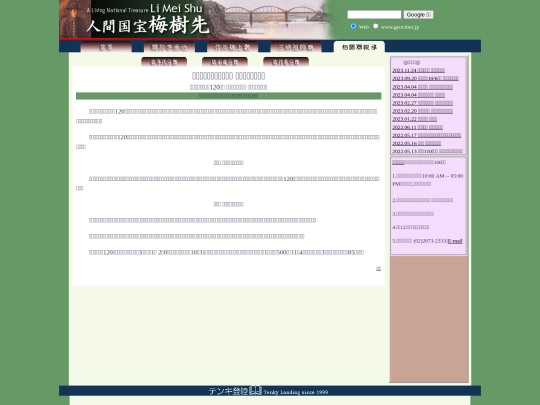This screenshot has width=540, height=405.
Task: Click the Google search button
Action: tap(418, 14)
